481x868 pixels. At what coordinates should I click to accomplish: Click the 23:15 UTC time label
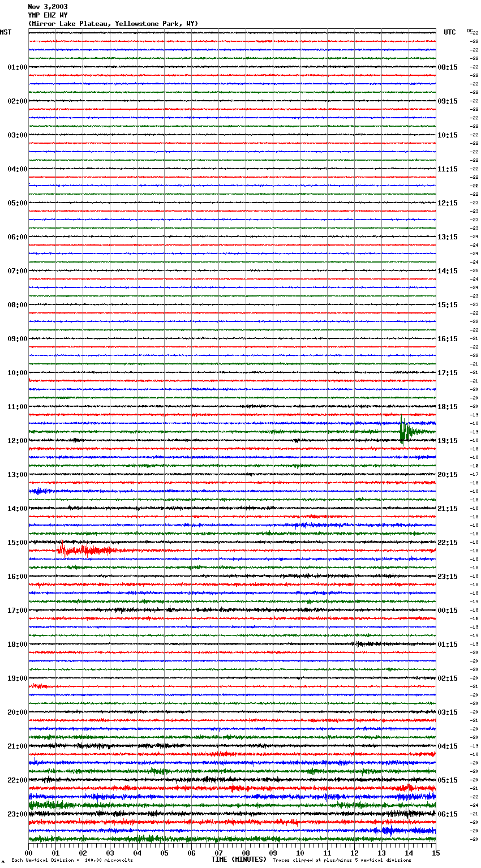point(448,577)
